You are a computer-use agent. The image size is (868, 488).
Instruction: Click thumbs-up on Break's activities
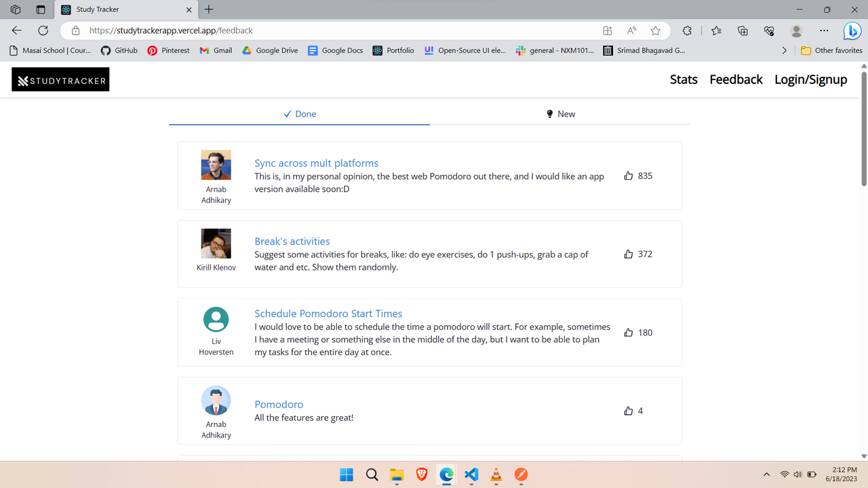[629, 254]
